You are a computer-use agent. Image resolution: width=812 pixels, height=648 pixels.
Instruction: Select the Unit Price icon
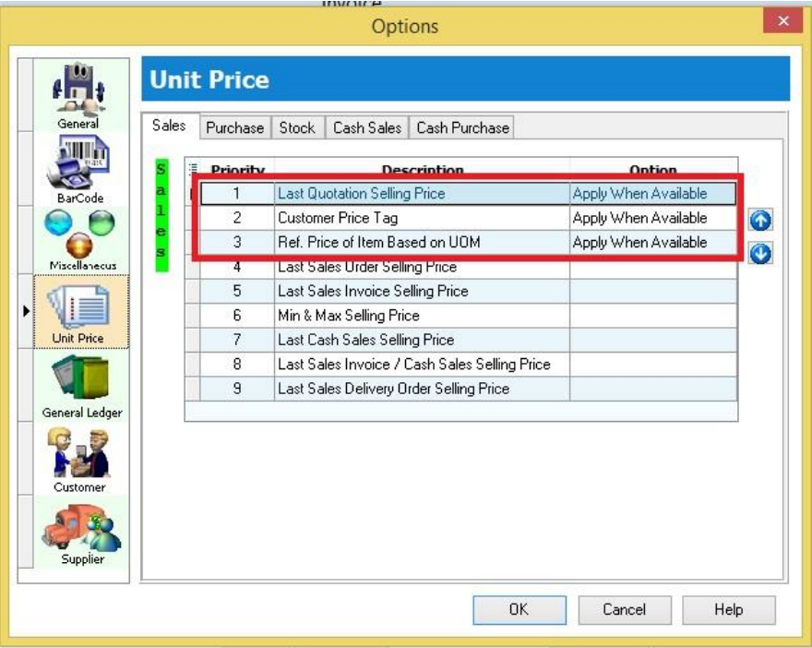coord(78,309)
